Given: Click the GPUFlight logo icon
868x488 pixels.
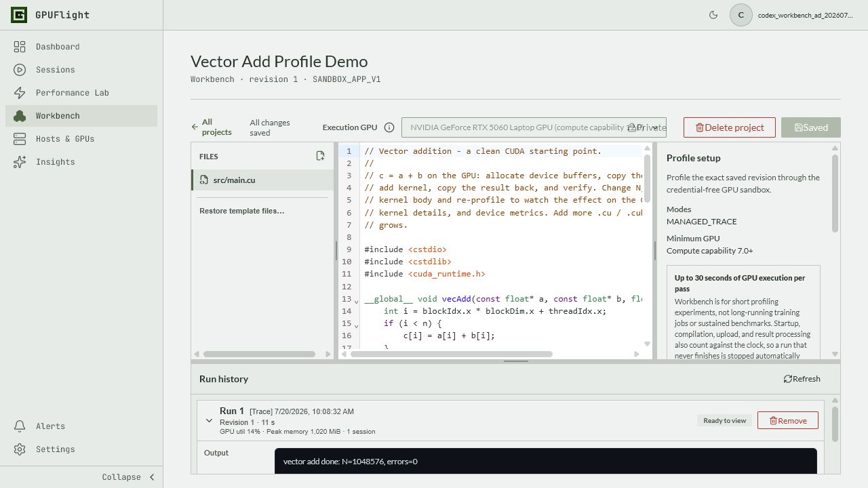Looking at the screenshot, I should [x=19, y=15].
